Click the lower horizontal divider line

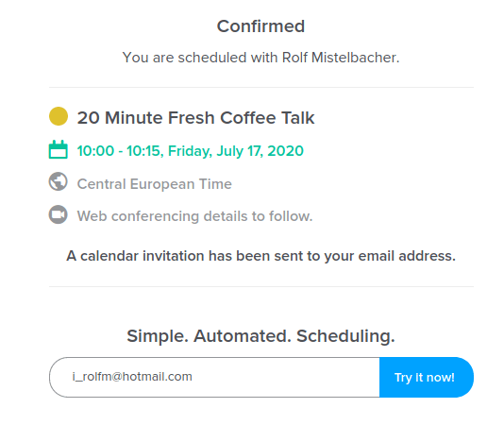click(x=261, y=286)
